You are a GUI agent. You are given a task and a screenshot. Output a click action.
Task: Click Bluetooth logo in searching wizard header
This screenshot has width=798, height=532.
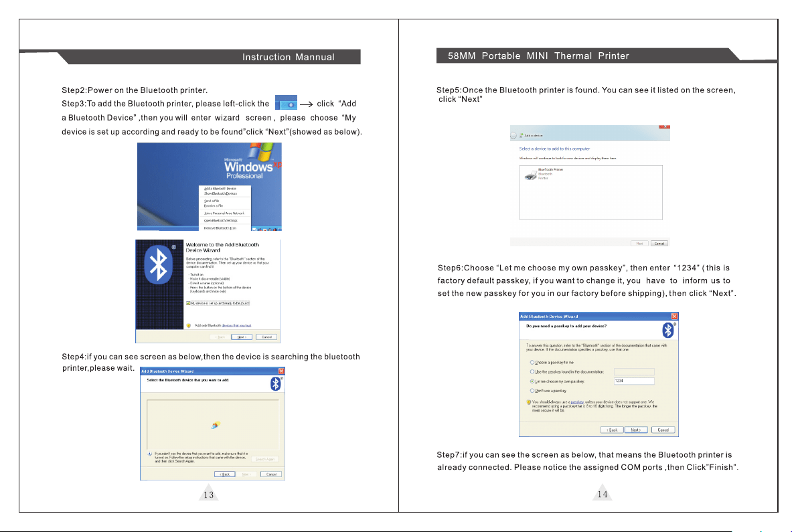click(x=276, y=383)
